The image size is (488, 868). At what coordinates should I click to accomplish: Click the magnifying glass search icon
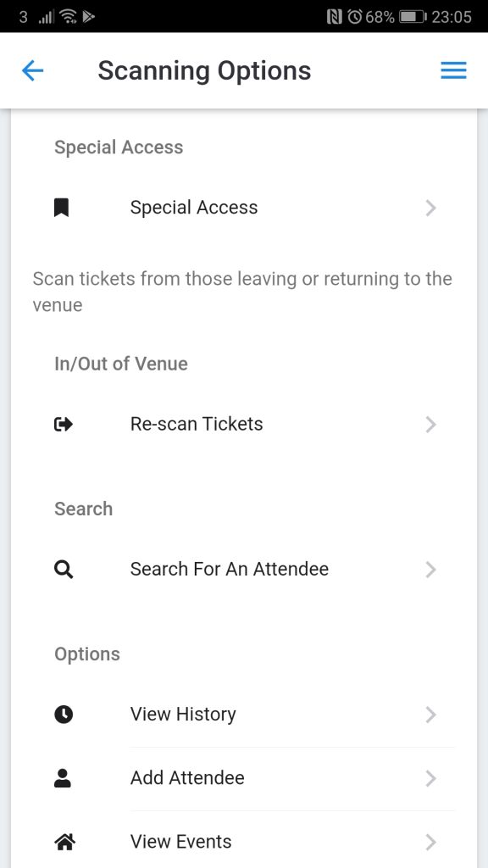[64, 570]
